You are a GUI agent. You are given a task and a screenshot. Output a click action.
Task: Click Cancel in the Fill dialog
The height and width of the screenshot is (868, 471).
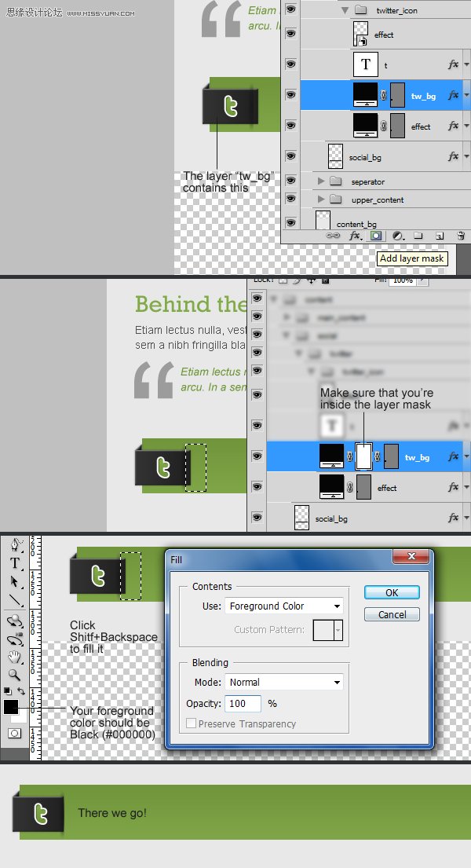(392, 614)
